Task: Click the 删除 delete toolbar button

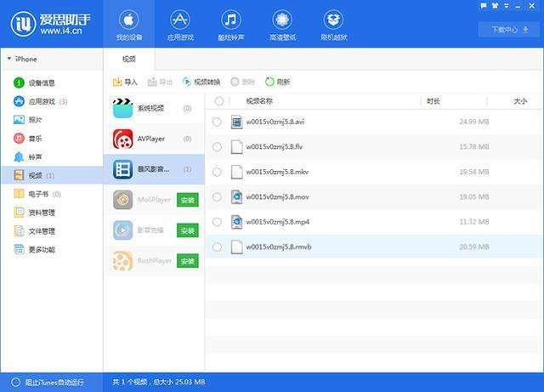Action: pos(243,82)
